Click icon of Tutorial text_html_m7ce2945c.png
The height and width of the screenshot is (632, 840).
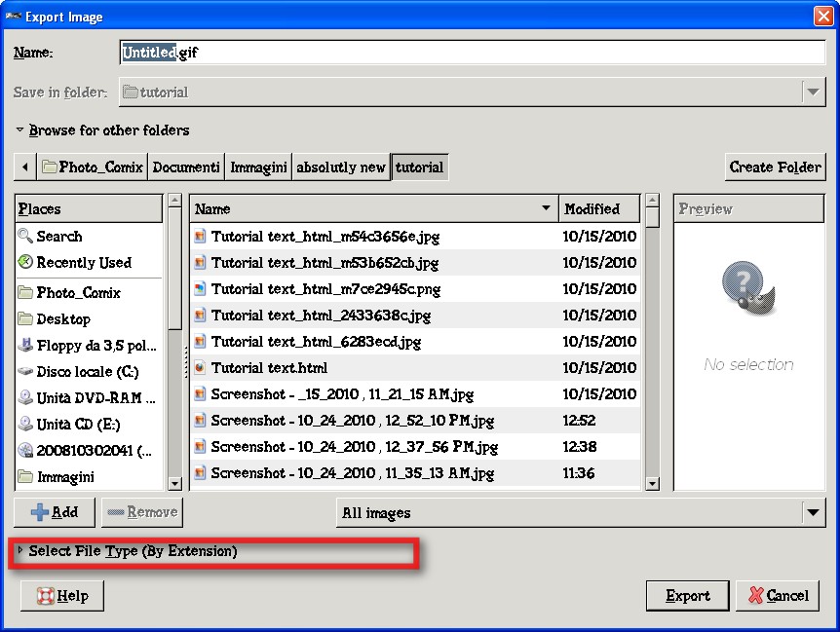(x=200, y=288)
